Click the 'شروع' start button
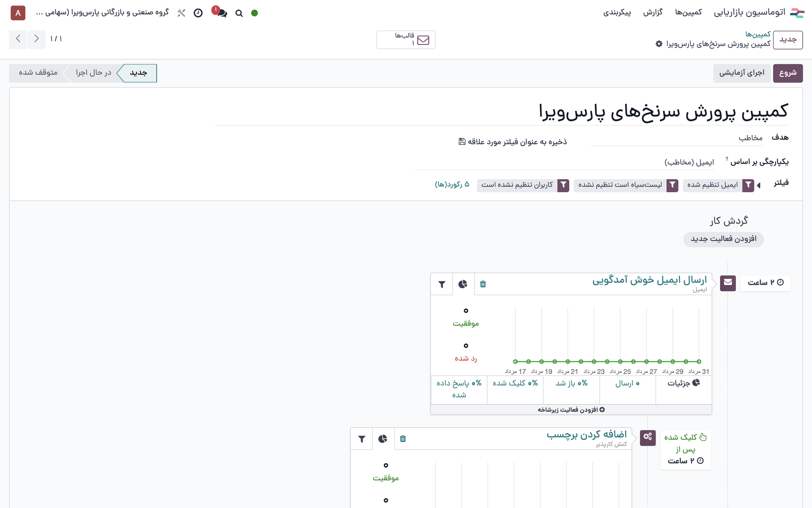 (787, 73)
